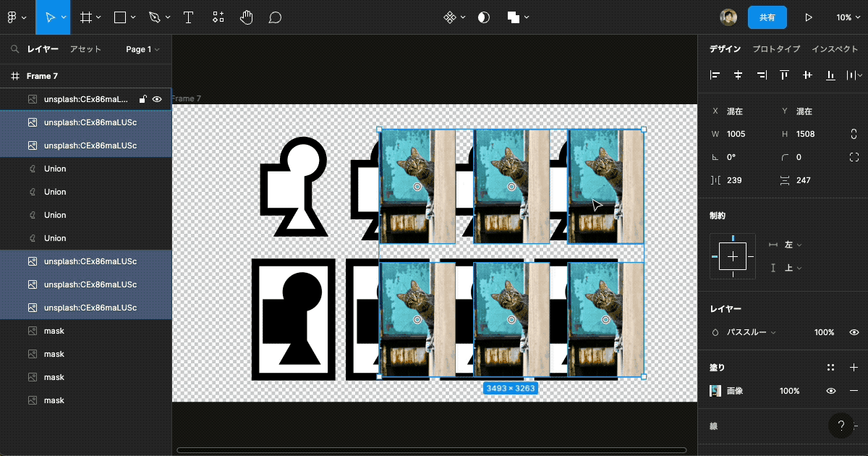Click the H height field 1508
The width and height of the screenshot is (868, 456).
coord(808,134)
